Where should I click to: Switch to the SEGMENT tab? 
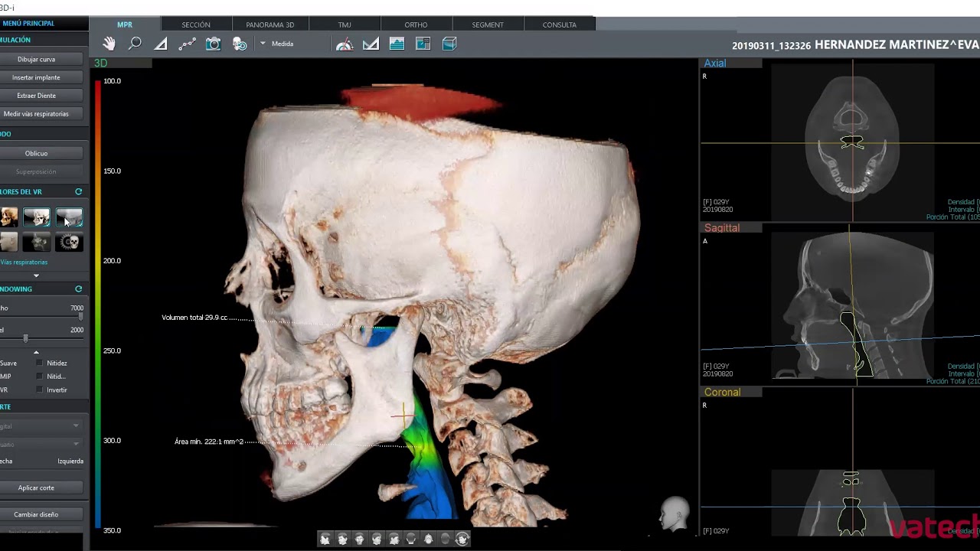click(x=488, y=24)
